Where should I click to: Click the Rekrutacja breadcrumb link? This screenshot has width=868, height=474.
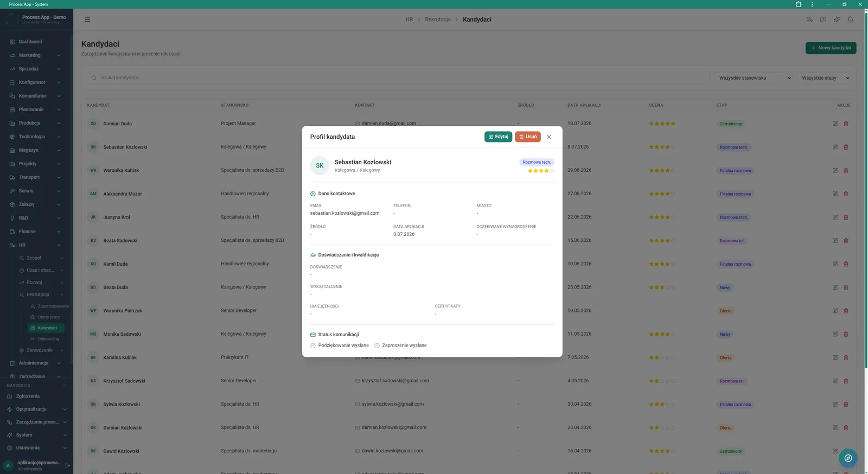[x=438, y=20]
